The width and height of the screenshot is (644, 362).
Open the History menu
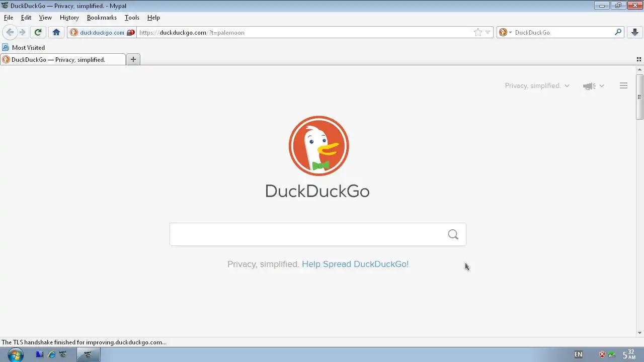69,18
